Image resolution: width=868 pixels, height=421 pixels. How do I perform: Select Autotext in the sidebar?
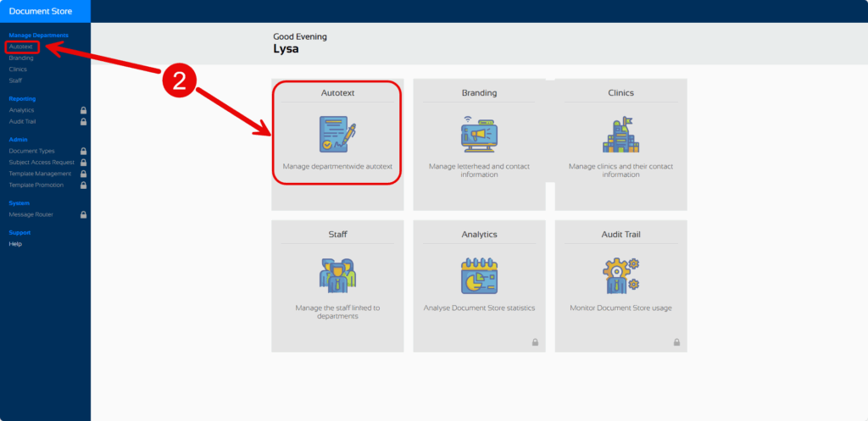(x=20, y=47)
